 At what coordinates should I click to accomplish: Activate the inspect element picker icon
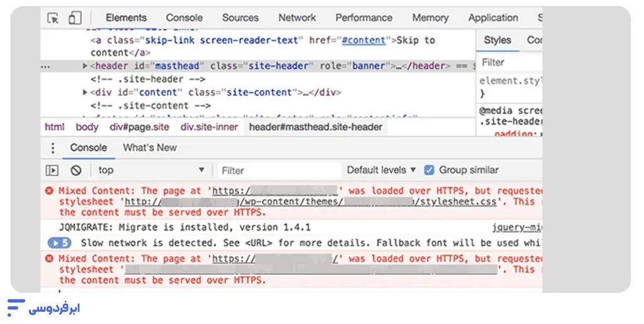(53, 18)
